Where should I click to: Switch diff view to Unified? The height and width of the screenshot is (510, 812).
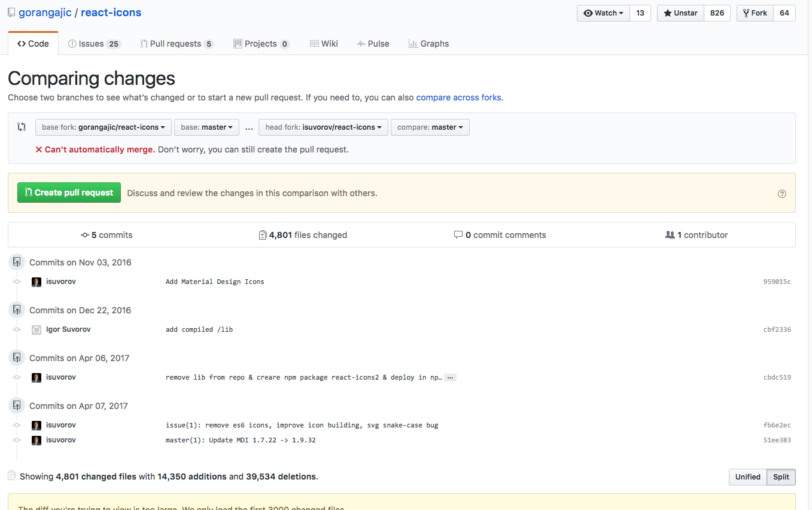coord(747,477)
